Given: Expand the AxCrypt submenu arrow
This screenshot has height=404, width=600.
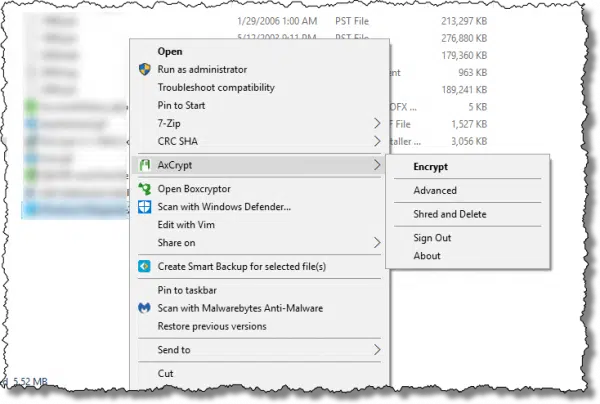Looking at the screenshot, I should click(x=377, y=165).
